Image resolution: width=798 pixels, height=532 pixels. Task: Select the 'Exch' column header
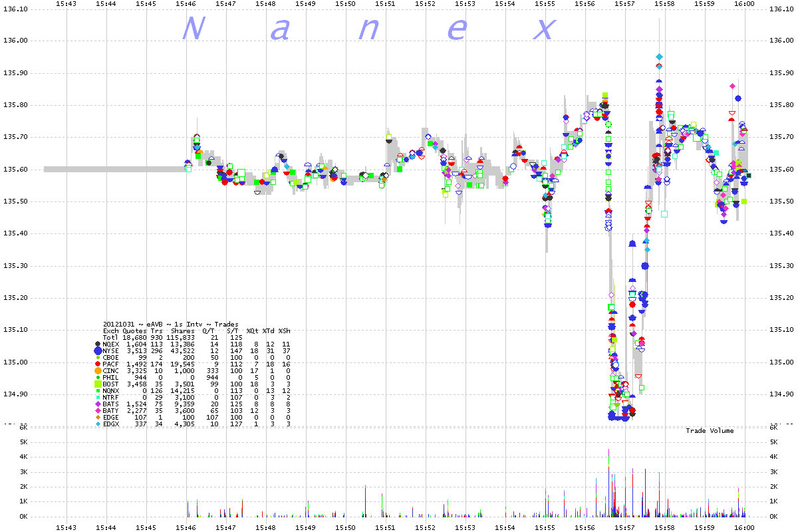(x=111, y=331)
